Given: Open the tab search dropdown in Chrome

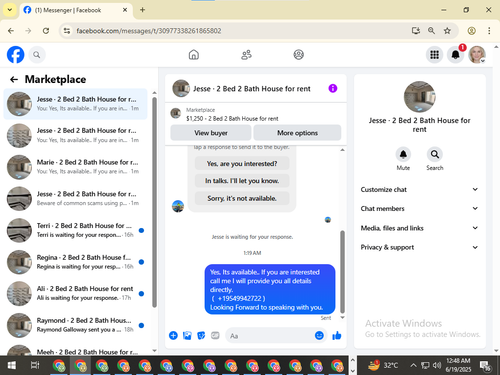Looking at the screenshot, I should pos(10,10).
